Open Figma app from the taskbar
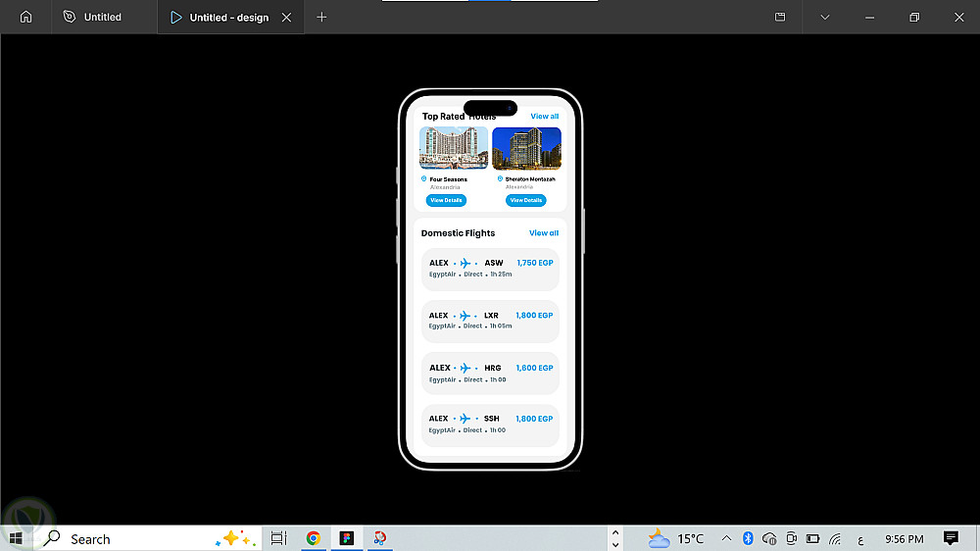This screenshot has height=551, width=980. click(347, 538)
